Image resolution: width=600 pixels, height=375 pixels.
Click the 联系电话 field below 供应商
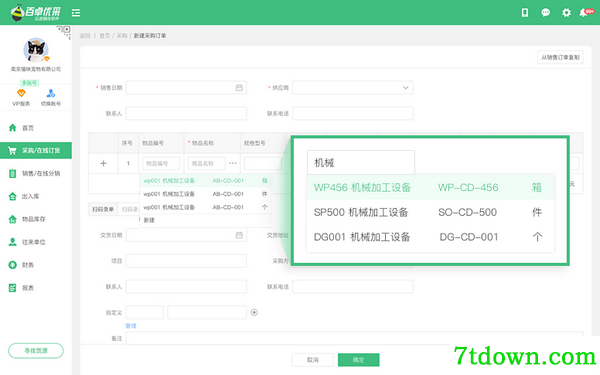pyautogui.click(x=353, y=113)
